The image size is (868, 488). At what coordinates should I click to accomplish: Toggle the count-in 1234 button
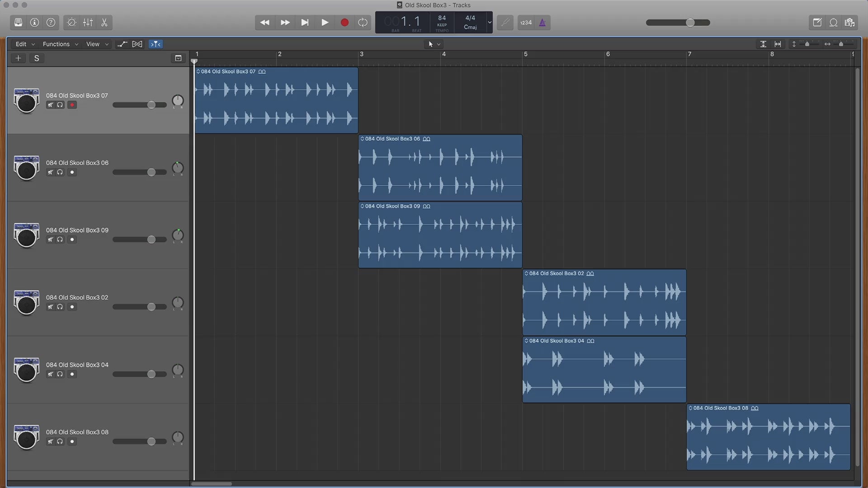(526, 23)
